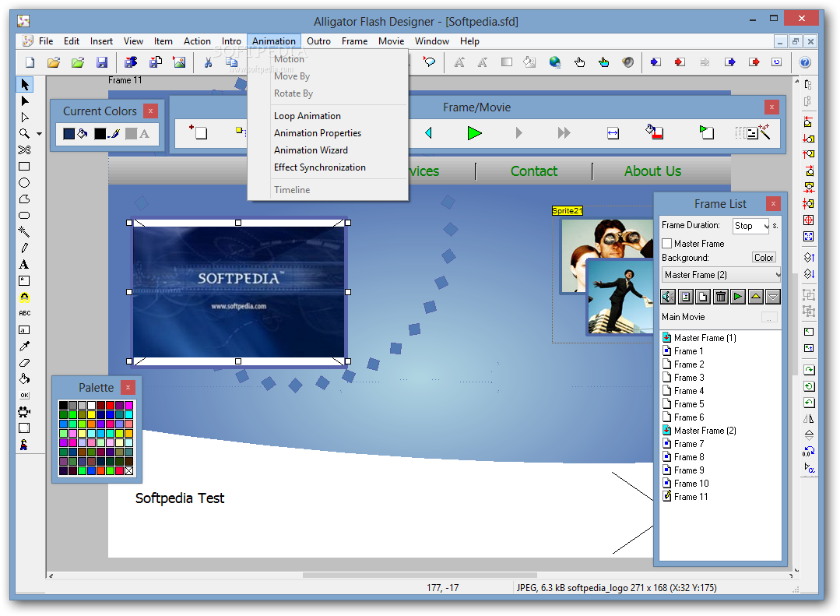Close the Frame List panel
This screenshot has width=840, height=616.
click(773, 204)
